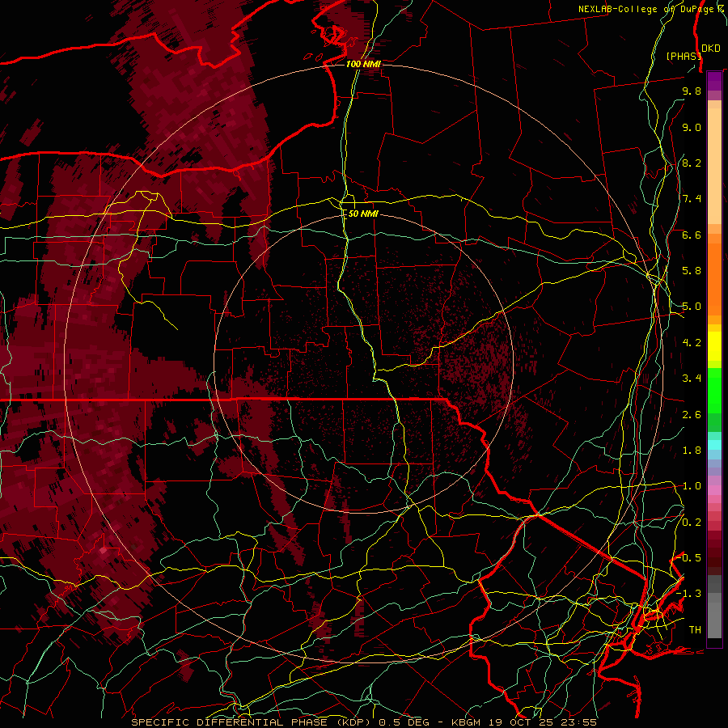Image resolution: width=728 pixels, height=728 pixels.
Task: Click the purple top segment of color bar
Action: click(714, 80)
